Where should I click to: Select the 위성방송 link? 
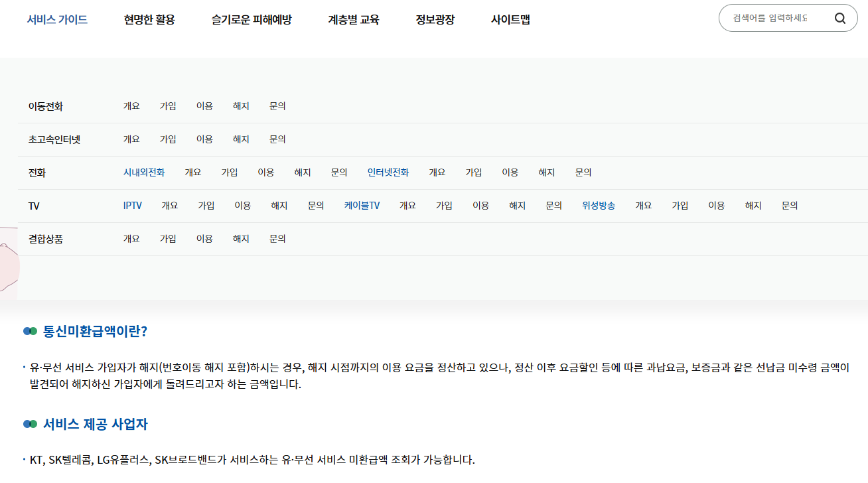click(x=597, y=205)
